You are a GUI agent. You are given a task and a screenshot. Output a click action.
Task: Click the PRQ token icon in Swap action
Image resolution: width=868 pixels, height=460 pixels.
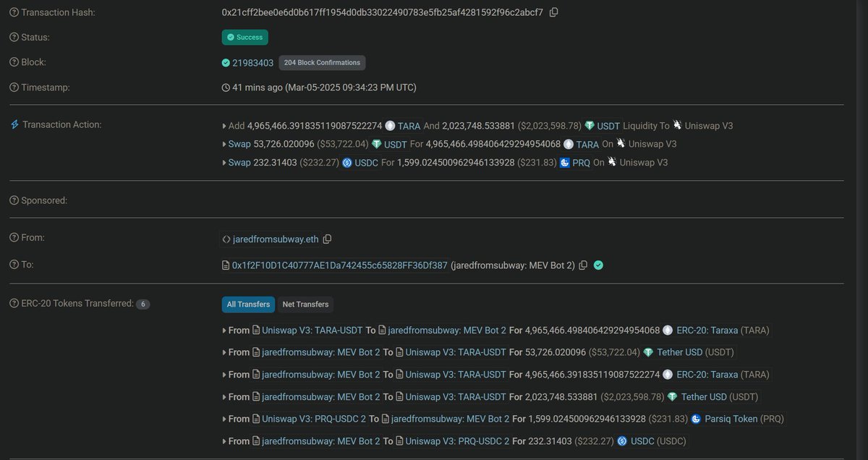(x=565, y=163)
